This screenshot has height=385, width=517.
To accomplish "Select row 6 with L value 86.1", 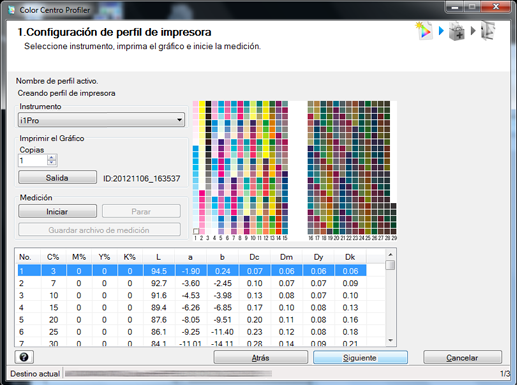I will tap(192, 332).
